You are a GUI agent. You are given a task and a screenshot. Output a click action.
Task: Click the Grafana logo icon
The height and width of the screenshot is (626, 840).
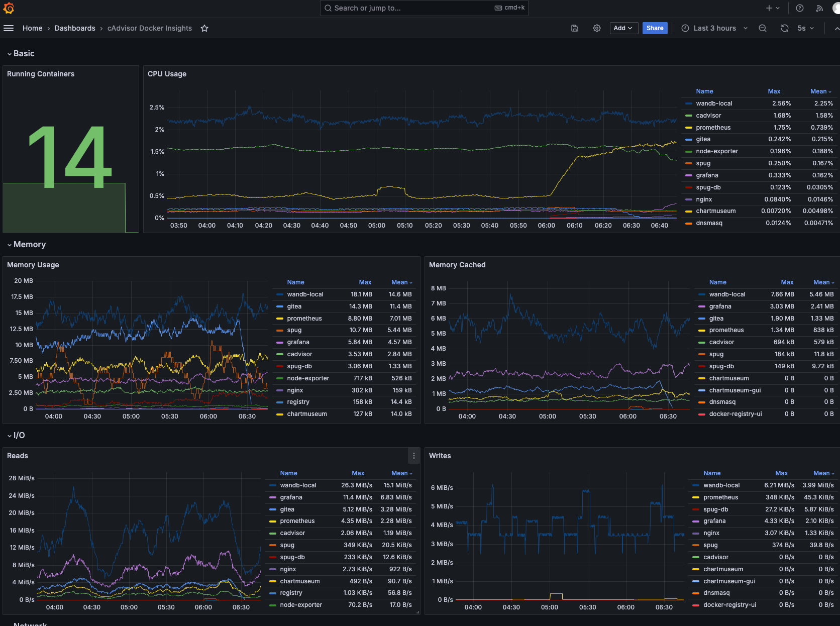point(9,8)
